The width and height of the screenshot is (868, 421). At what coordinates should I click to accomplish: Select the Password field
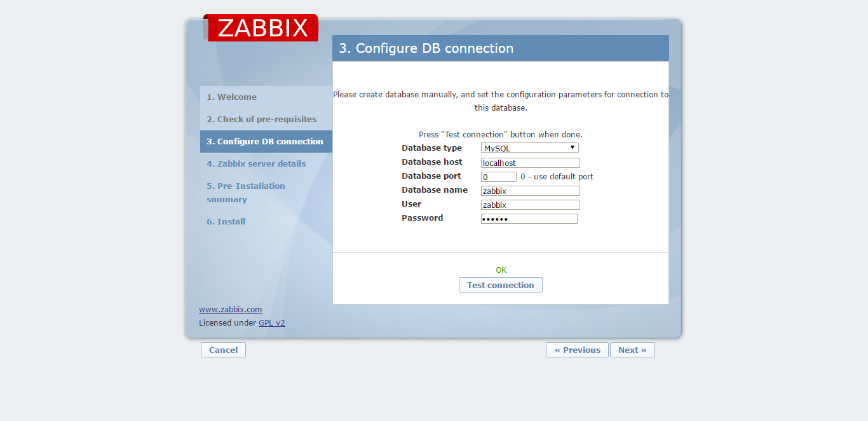[x=529, y=219]
